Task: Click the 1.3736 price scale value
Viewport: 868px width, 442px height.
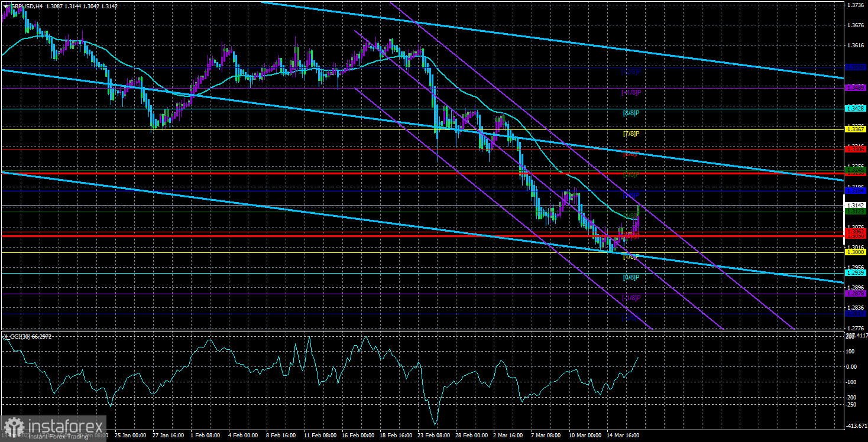Action: [x=856, y=5]
